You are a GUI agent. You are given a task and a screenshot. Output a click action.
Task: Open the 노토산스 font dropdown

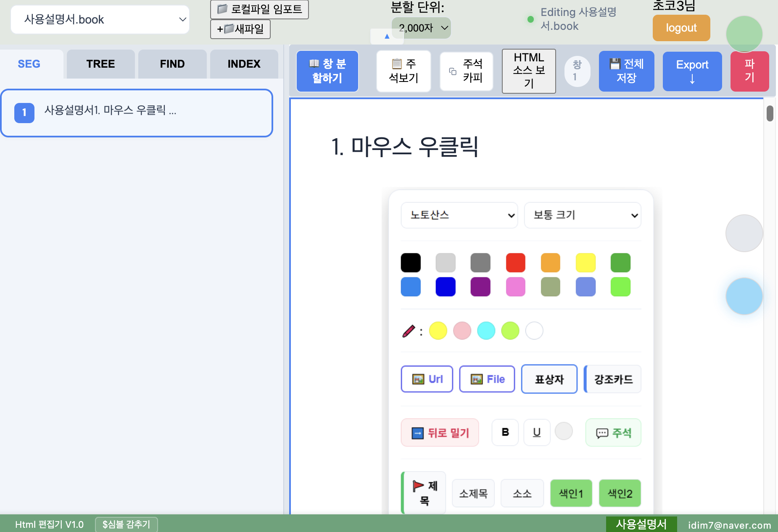click(x=459, y=215)
